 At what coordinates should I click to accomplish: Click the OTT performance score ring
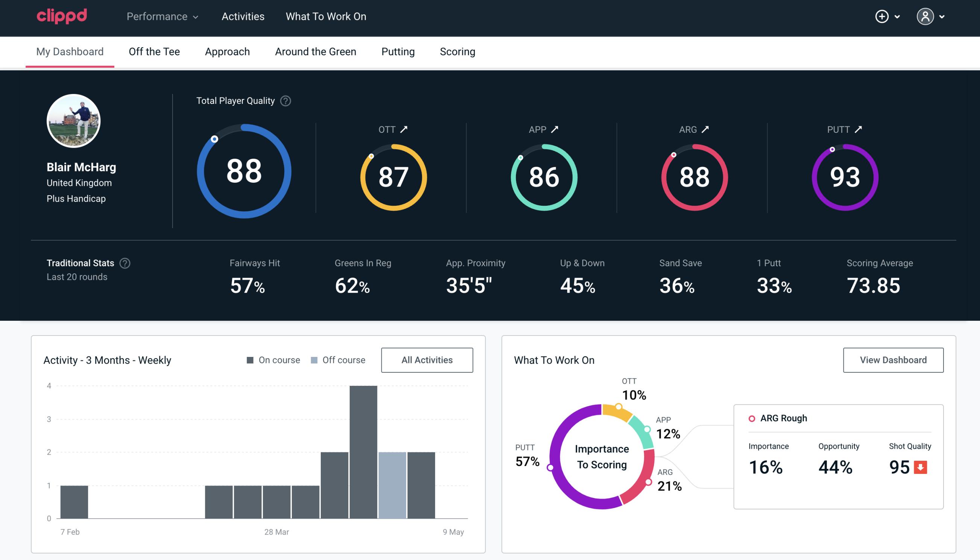392,176
